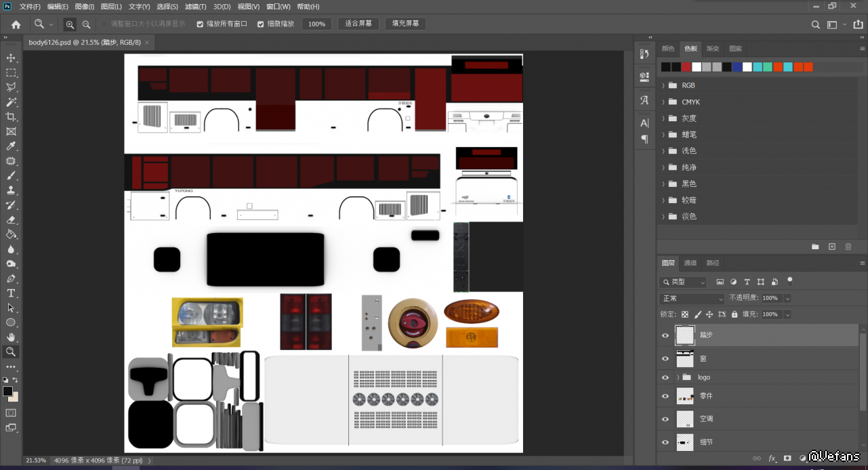Uncheck the 细微缩放 checkbox
The image size is (868, 470).
click(x=261, y=24)
